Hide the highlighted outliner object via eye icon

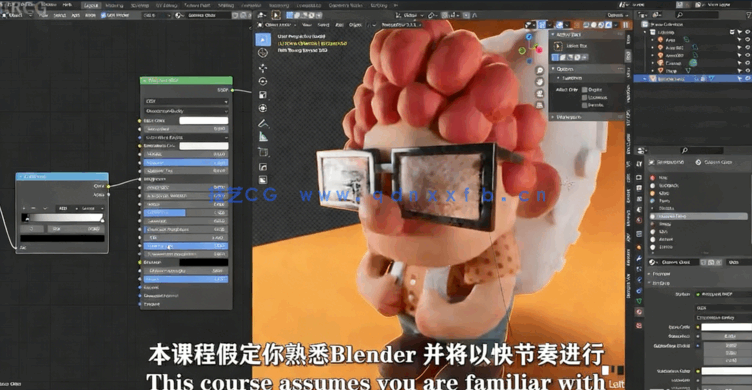coord(747,78)
